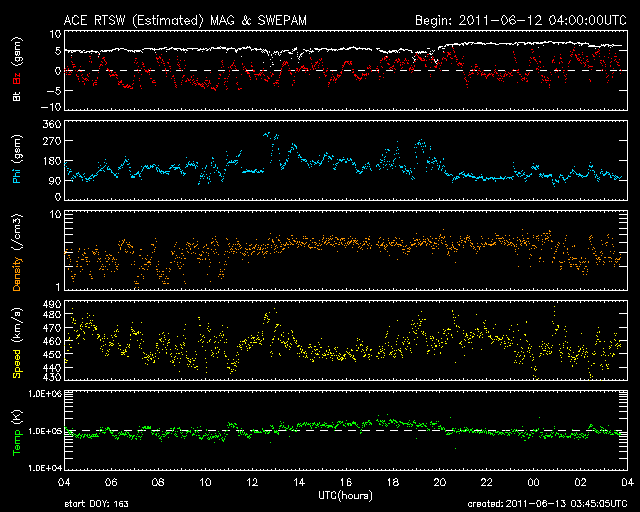Click the UTC(hours) axis title
Image resolution: width=640 pixels, height=512 pixels.
[348, 493]
